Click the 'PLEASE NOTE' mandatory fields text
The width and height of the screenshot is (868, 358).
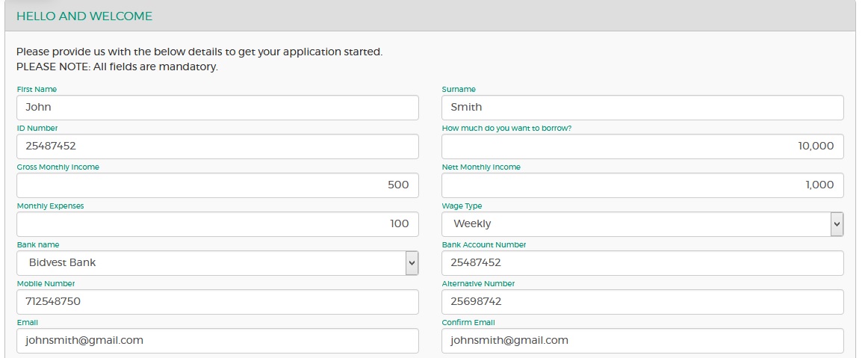pyautogui.click(x=117, y=67)
